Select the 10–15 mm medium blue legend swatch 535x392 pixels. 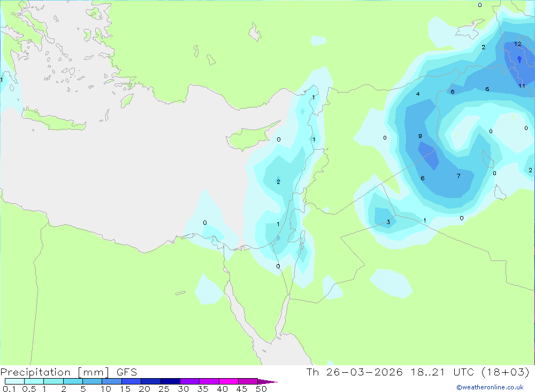click(x=112, y=381)
